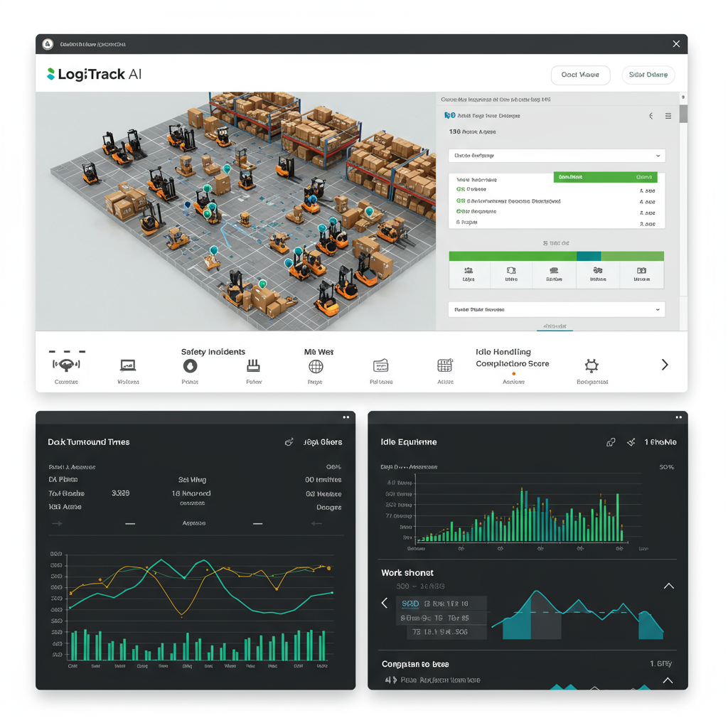Click the Start Demo button top right
The image size is (728, 728).
pyautogui.click(x=648, y=75)
